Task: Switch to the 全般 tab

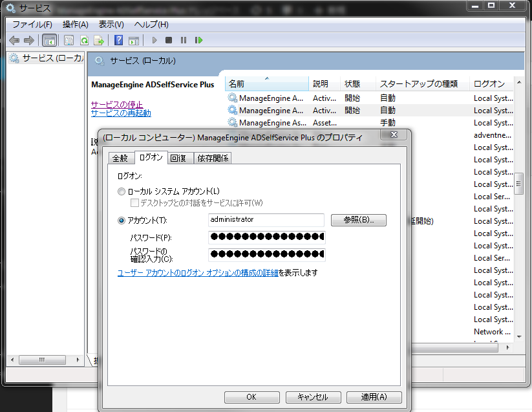Action: (120, 158)
